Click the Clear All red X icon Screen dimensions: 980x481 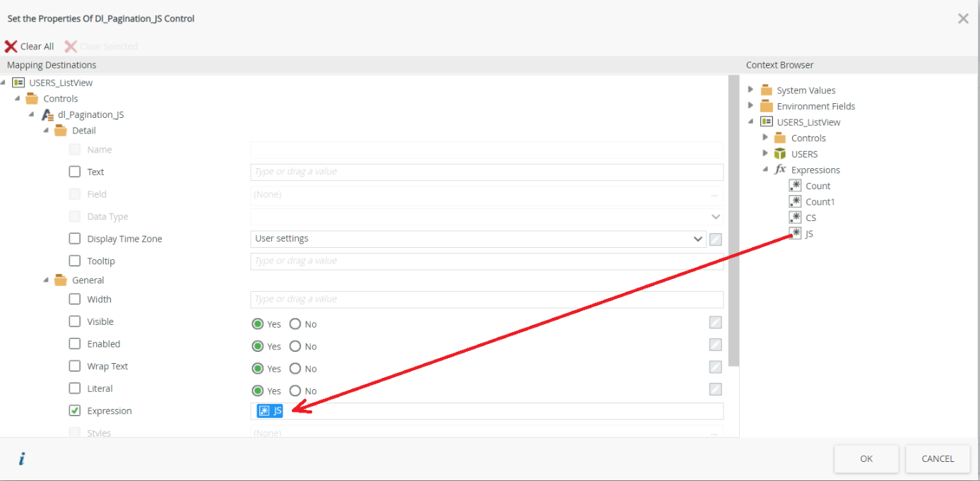coord(11,47)
